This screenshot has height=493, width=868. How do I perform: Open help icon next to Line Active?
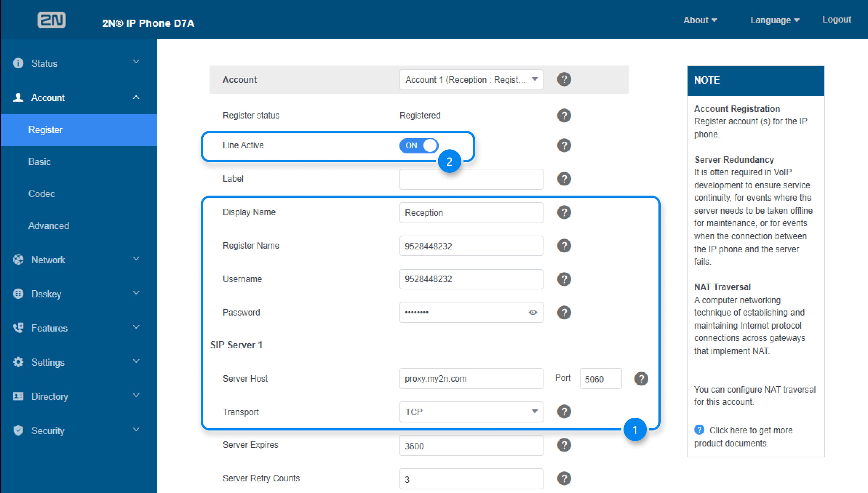[564, 145]
